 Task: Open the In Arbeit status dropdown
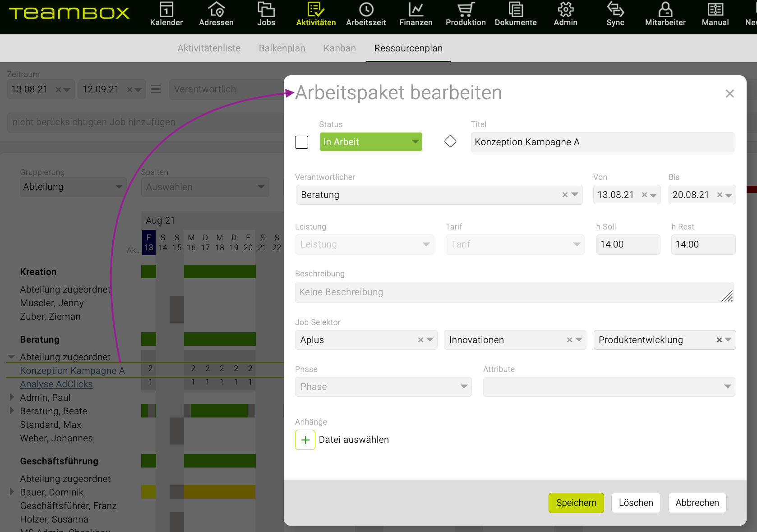pyautogui.click(x=370, y=142)
